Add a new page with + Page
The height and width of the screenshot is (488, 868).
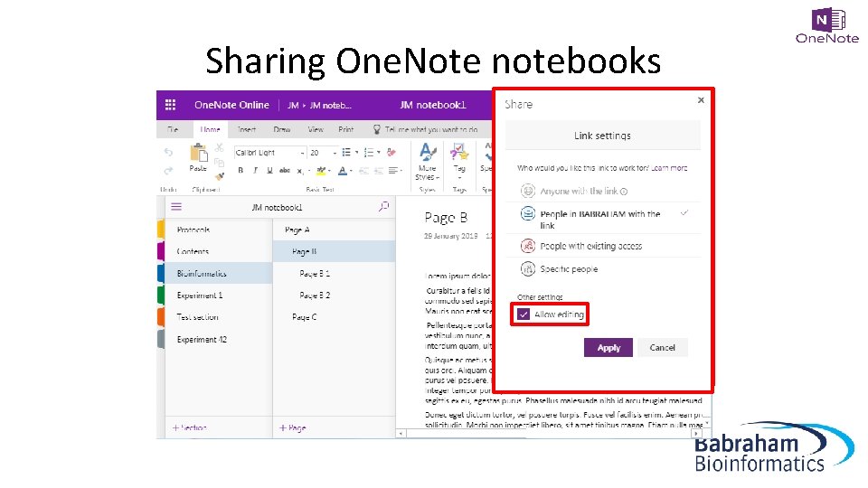coord(292,427)
